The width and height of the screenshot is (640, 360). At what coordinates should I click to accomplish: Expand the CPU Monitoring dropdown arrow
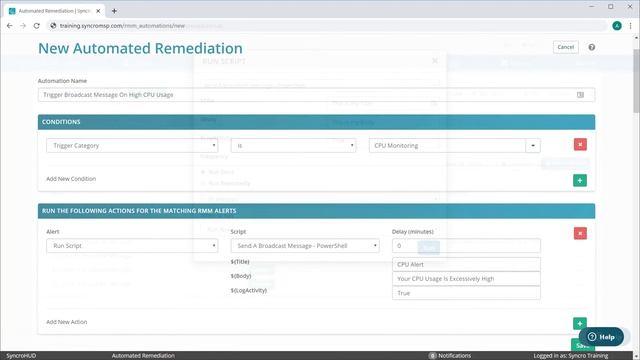coord(533,146)
